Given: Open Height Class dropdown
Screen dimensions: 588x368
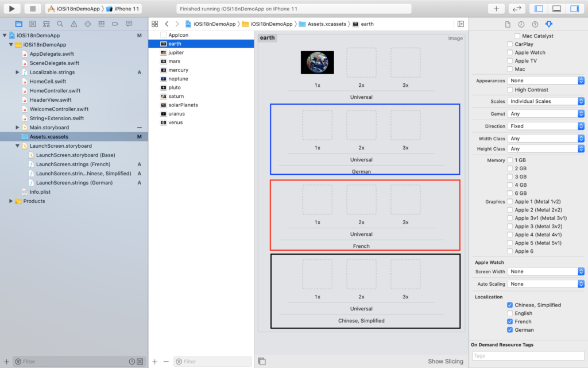Looking at the screenshot, I should tap(546, 149).
